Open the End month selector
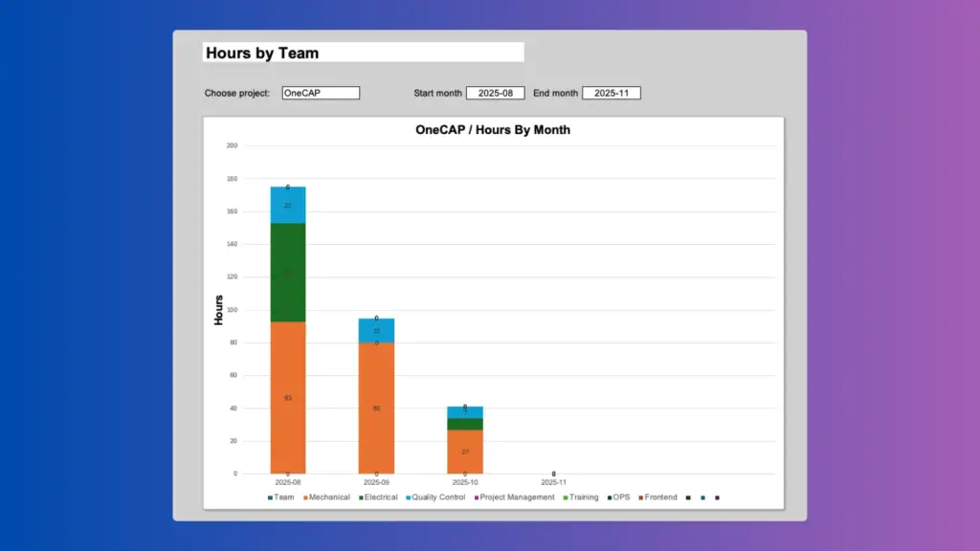The height and width of the screenshot is (551, 980). coord(612,93)
